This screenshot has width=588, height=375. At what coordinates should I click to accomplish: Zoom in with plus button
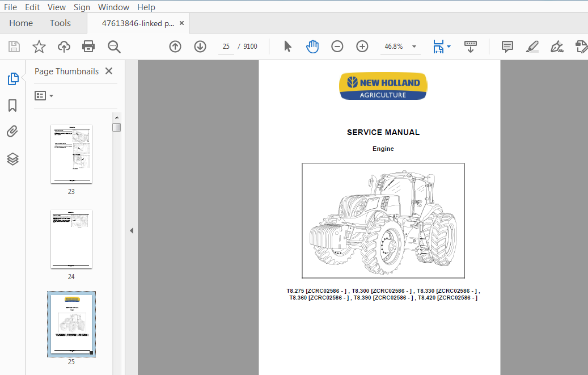[x=362, y=47]
